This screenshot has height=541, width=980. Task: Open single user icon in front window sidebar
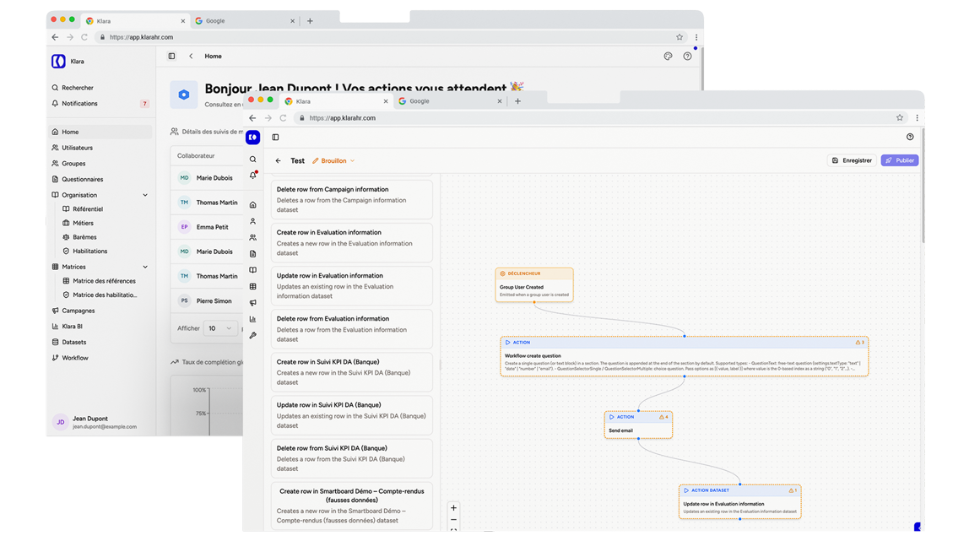pyautogui.click(x=252, y=221)
